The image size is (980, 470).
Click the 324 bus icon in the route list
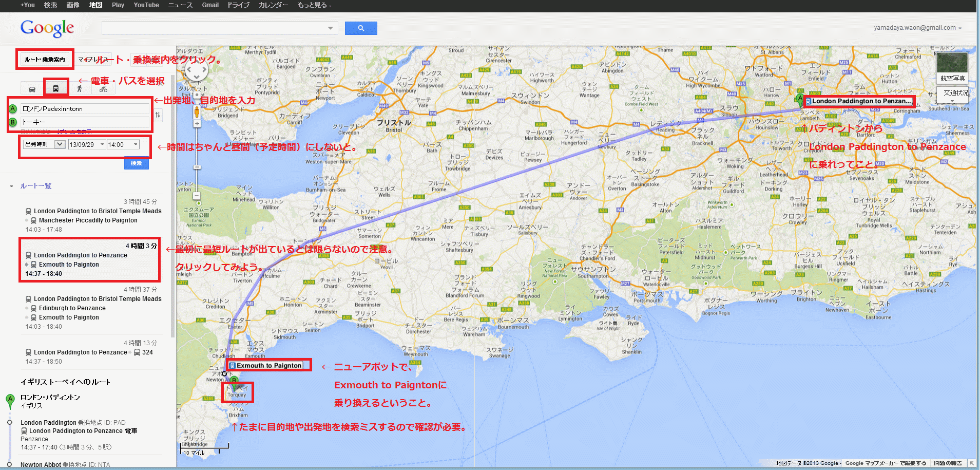138,352
